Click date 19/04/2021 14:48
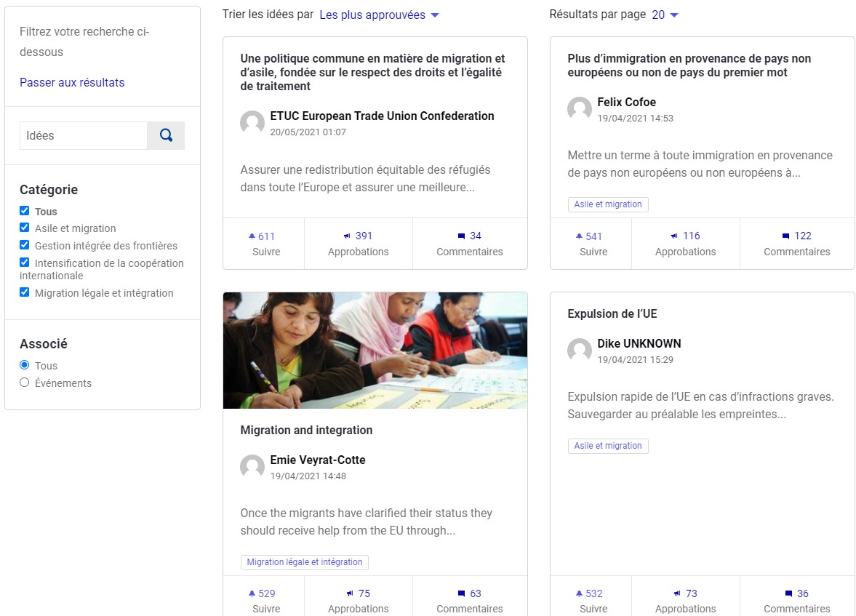 [308, 476]
